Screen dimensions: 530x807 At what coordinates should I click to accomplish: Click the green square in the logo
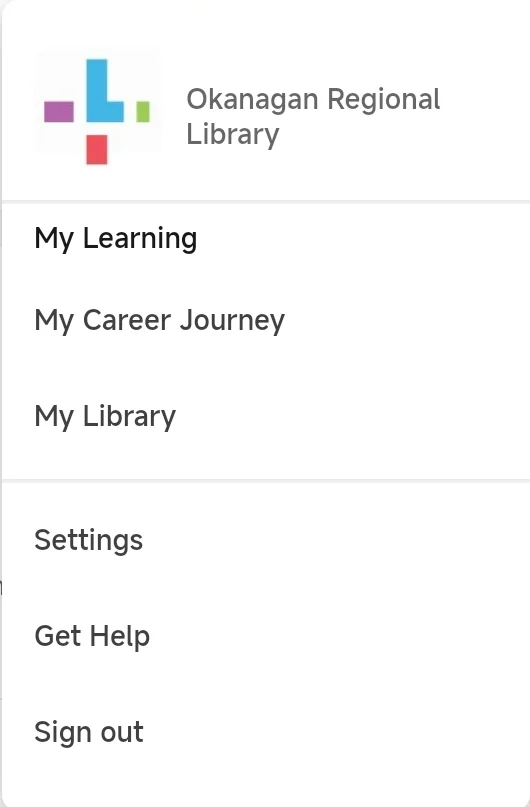coord(143,112)
